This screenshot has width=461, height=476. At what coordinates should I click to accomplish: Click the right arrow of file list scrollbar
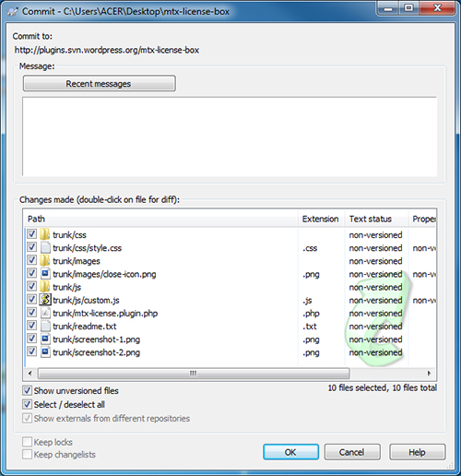[430, 374]
